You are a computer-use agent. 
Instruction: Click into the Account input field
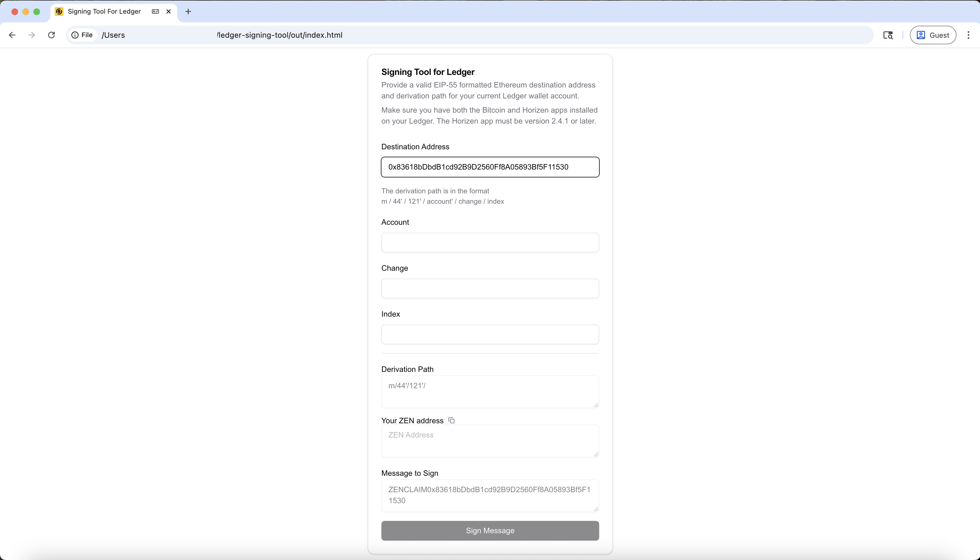click(x=490, y=242)
